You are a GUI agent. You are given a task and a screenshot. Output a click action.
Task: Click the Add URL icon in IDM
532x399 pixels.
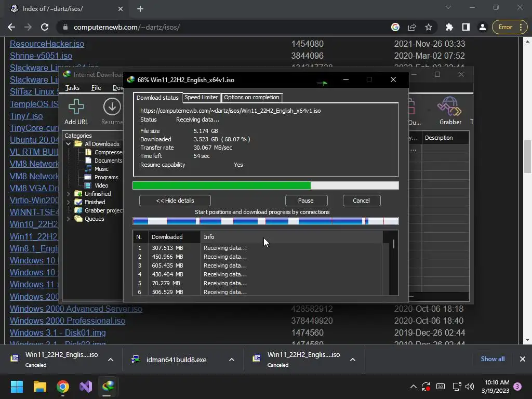[76, 107]
